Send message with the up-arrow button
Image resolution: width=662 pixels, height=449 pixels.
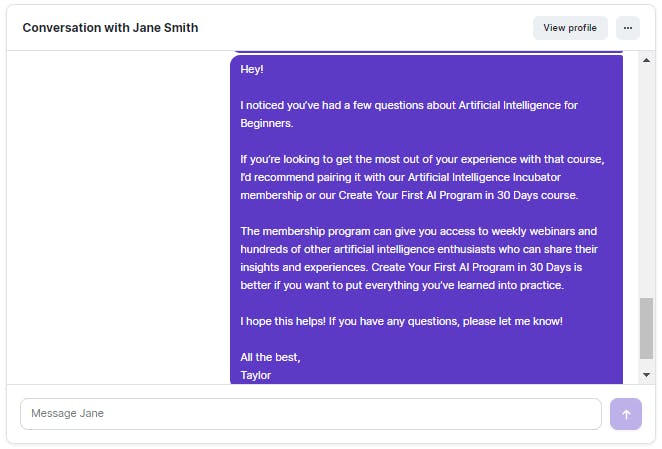(625, 414)
